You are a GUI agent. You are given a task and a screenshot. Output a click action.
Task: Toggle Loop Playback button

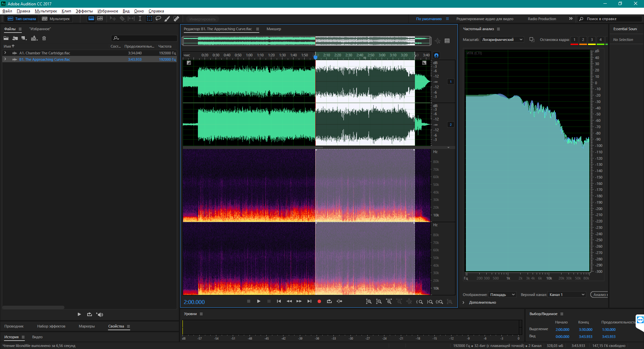click(329, 301)
